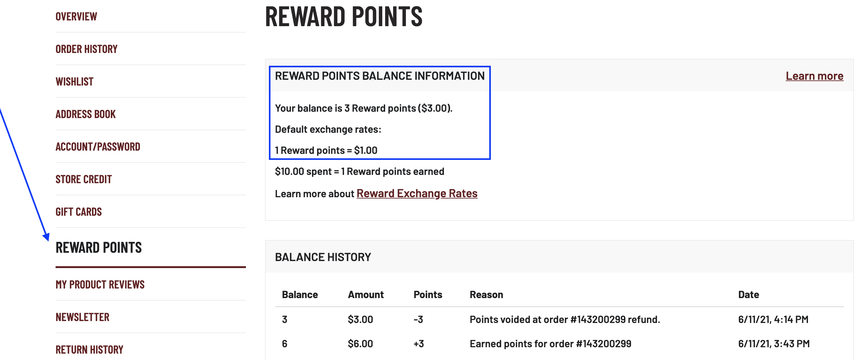Open the Wishlist section
Image resolution: width=868 pixels, height=360 pixels.
point(74,82)
